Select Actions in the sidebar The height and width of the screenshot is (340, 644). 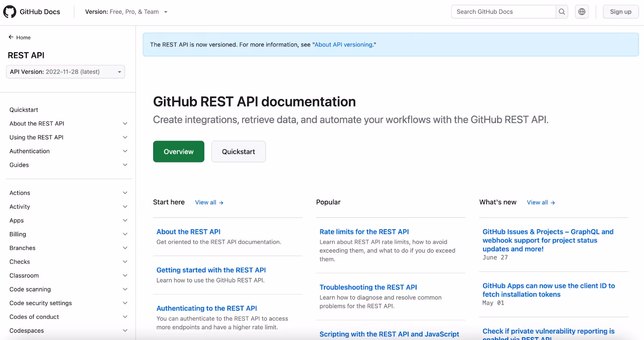[x=20, y=193]
